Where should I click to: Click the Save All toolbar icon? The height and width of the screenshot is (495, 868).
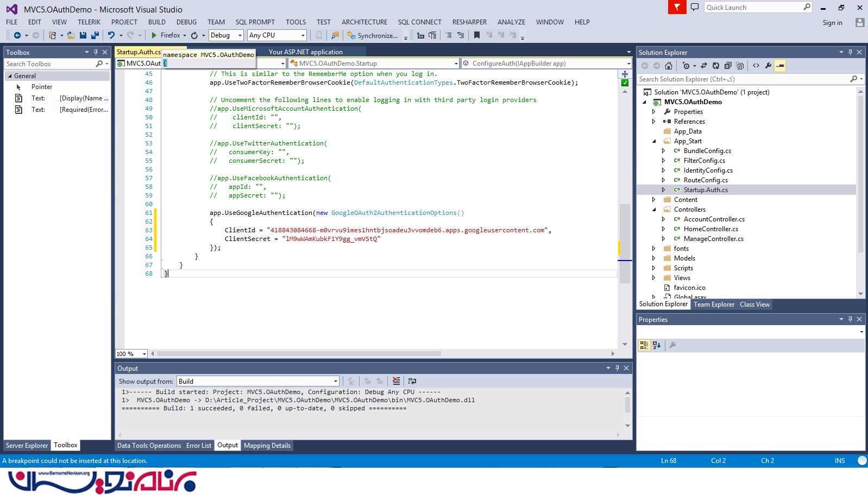coord(95,35)
